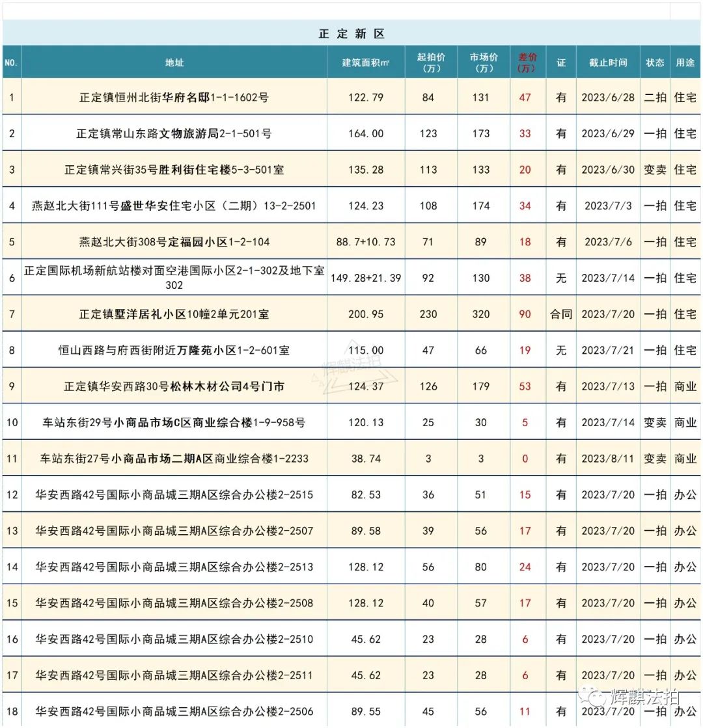
Task: Click 无 certificate cell in row 8
Action: coord(561,350)
